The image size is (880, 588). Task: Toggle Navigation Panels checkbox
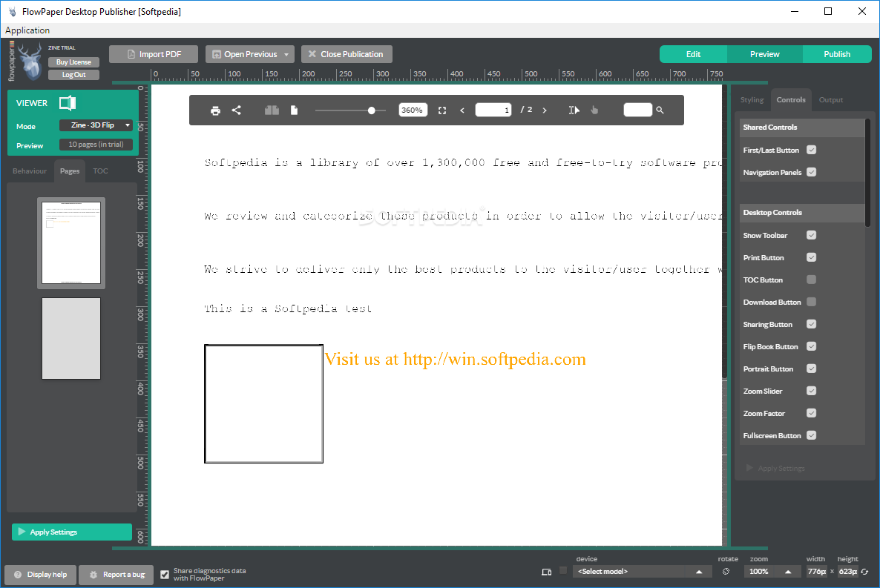coord(812,172)
